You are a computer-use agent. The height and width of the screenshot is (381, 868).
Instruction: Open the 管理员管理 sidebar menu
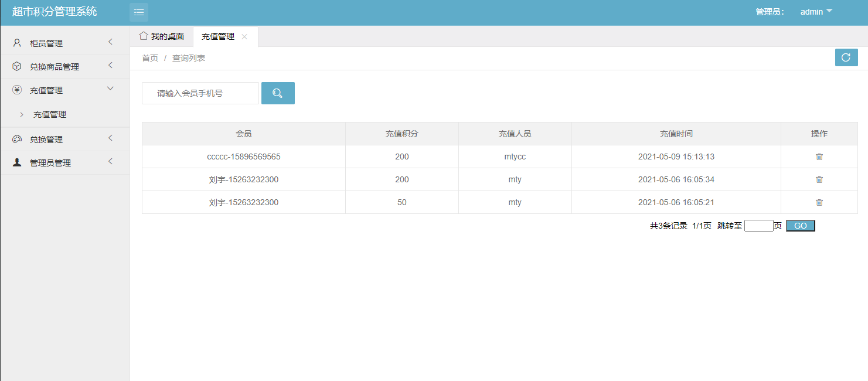[64, 162]
